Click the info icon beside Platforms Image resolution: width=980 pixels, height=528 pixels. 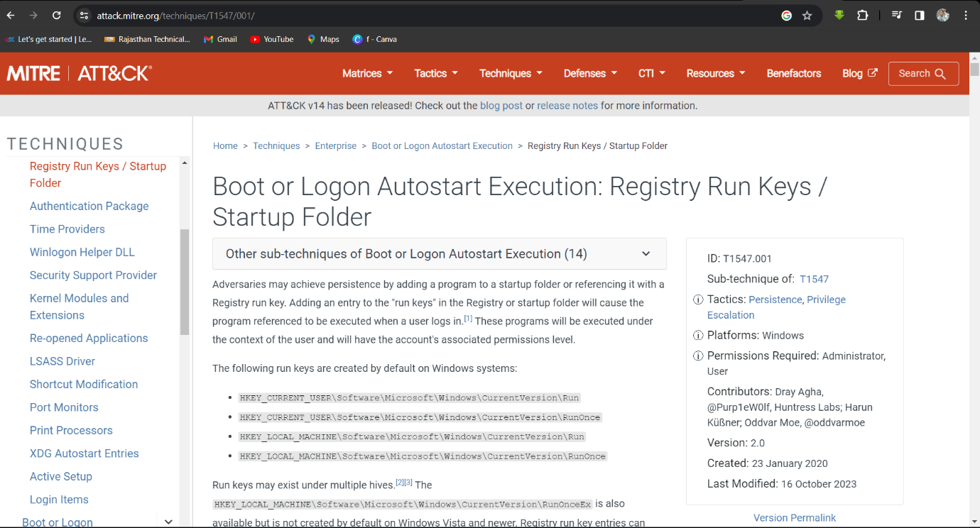point(698,336)
